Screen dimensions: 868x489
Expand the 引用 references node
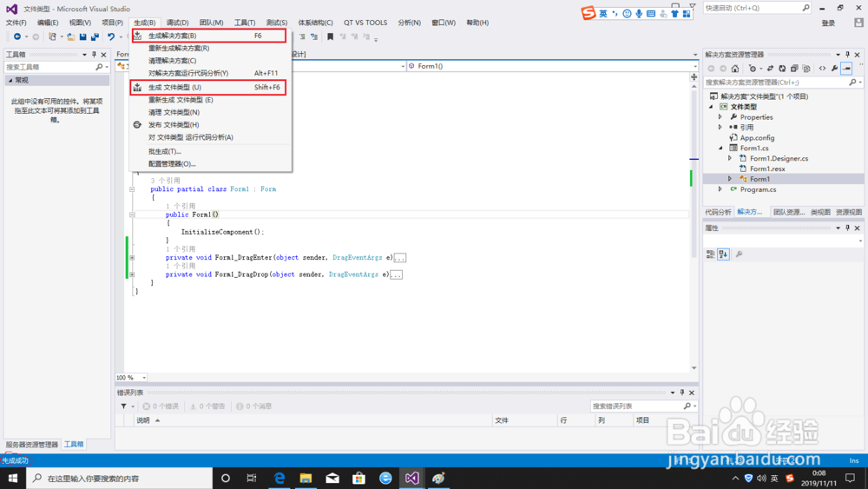click(x=720, y=128)
